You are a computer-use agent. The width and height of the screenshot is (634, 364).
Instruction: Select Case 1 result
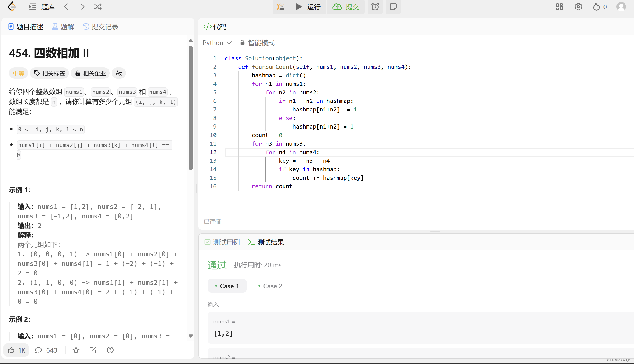(227, 286)
